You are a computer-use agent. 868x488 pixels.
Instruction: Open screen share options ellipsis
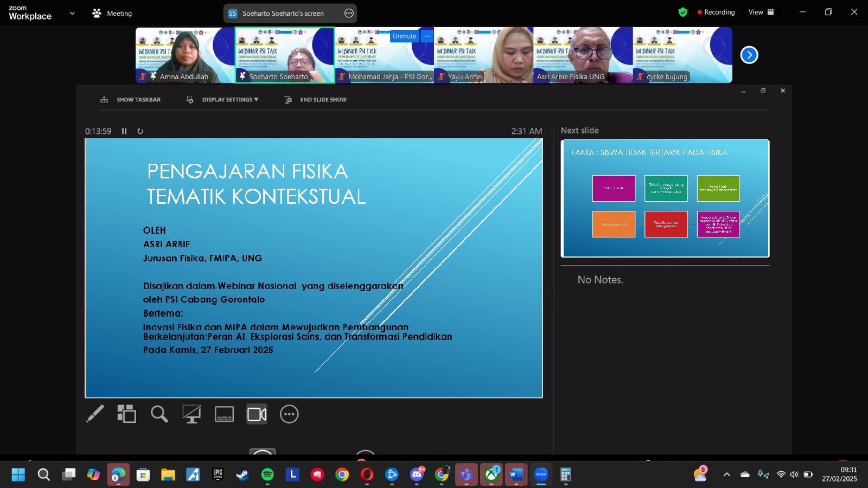349,14
